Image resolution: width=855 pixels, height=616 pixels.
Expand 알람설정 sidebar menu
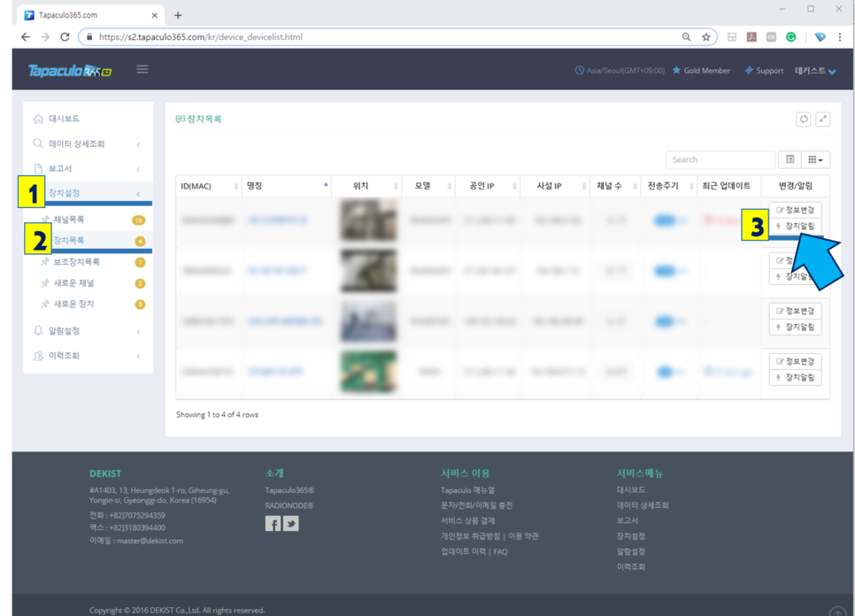(x=88, y=331)
